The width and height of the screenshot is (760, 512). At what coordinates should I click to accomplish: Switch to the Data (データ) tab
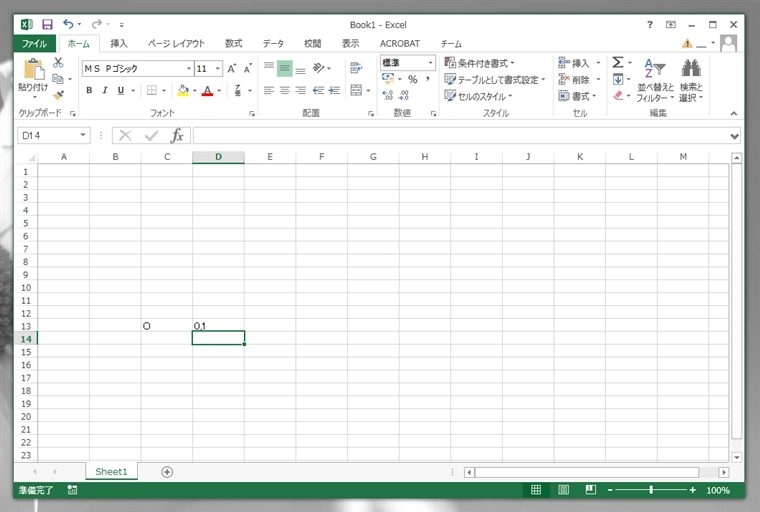tap(273, 44)
